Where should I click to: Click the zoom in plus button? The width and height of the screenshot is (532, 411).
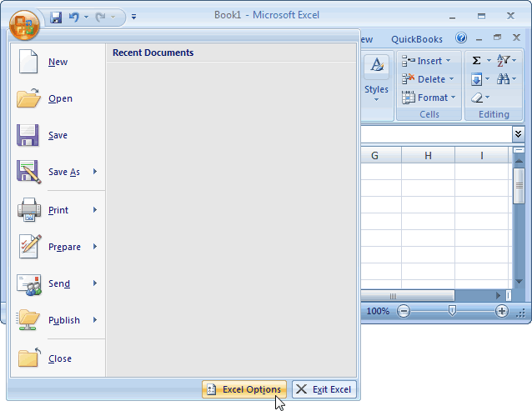501,311
